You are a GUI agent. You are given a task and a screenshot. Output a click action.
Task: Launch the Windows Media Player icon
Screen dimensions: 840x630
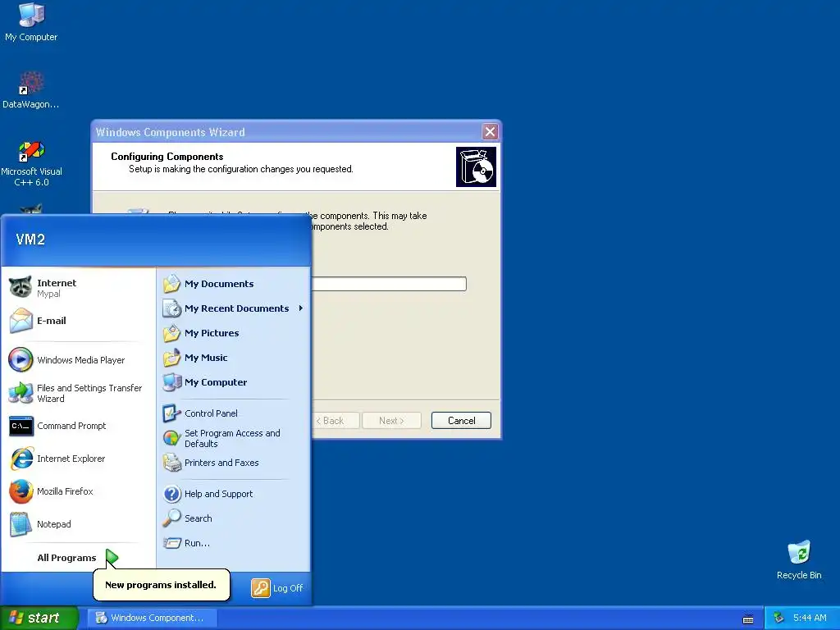tap(21, 359)
